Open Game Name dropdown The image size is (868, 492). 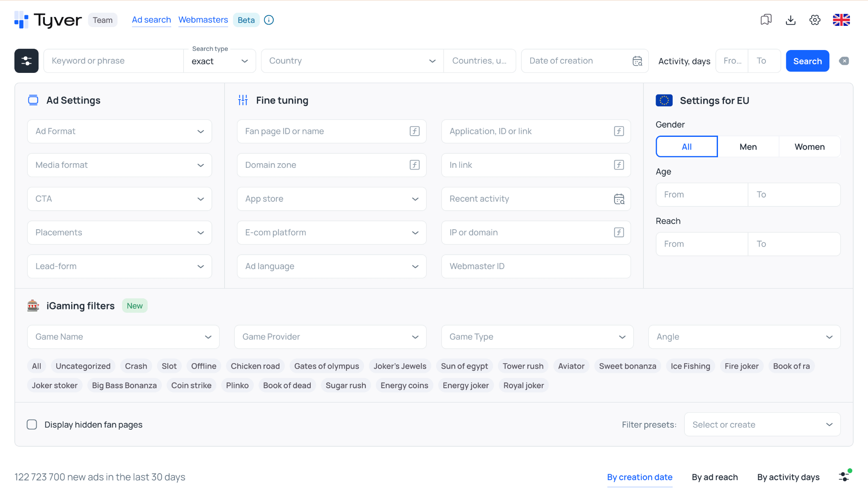tap(123, 337)
